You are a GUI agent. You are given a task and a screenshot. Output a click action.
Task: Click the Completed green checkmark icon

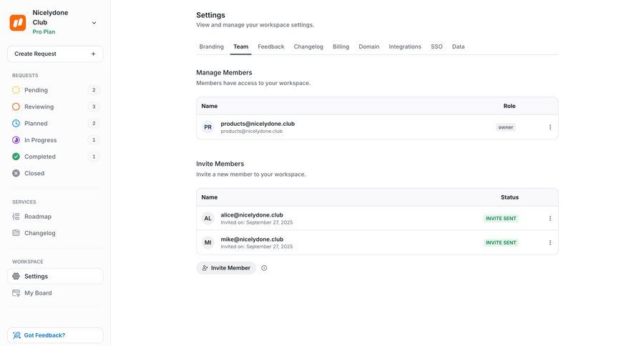coord(16,157)
